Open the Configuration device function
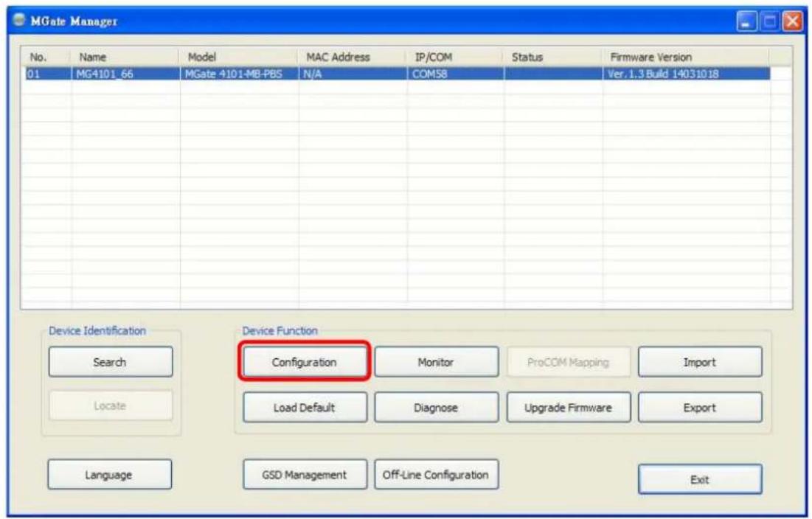Viewport: 812px width, 519px height. coord(305,362)
